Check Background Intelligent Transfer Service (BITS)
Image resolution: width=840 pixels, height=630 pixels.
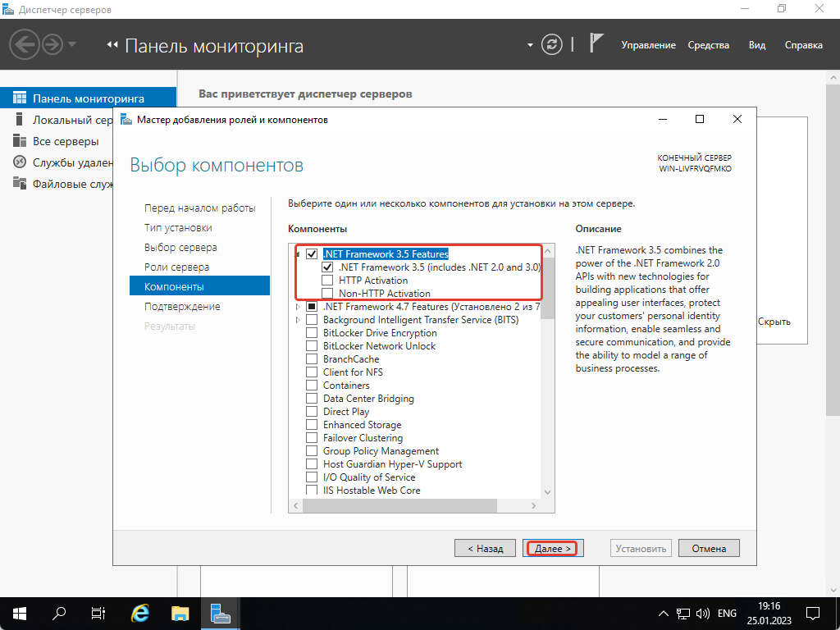[x=312, y=320]
